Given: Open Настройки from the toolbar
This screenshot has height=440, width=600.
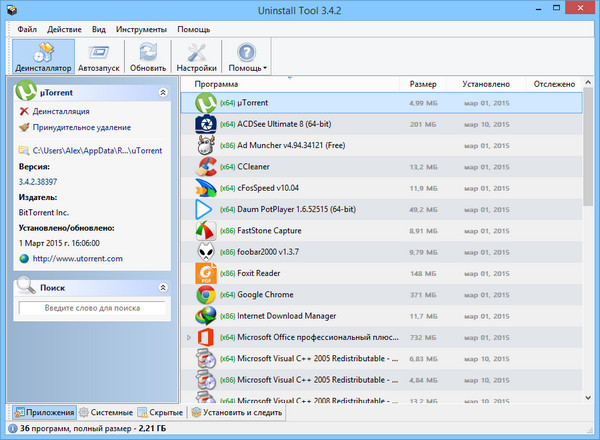Looking at the screenshot, I should click(196, 57).
